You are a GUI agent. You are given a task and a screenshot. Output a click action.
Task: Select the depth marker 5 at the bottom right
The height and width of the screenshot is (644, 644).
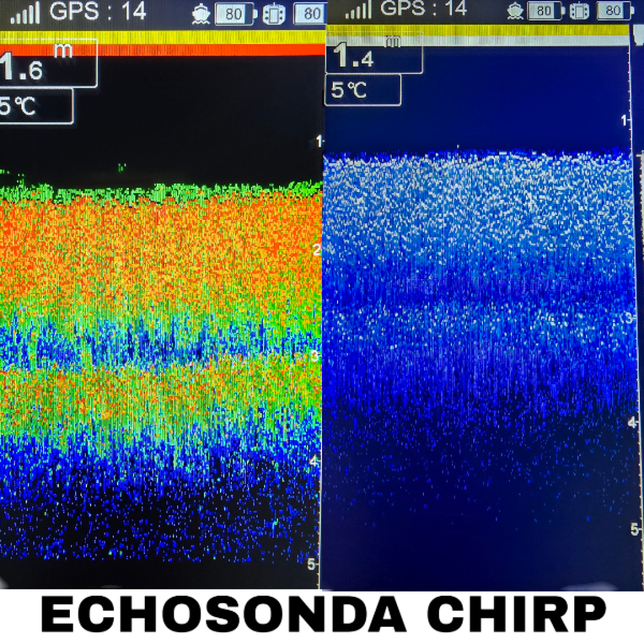tap(634, 528)
